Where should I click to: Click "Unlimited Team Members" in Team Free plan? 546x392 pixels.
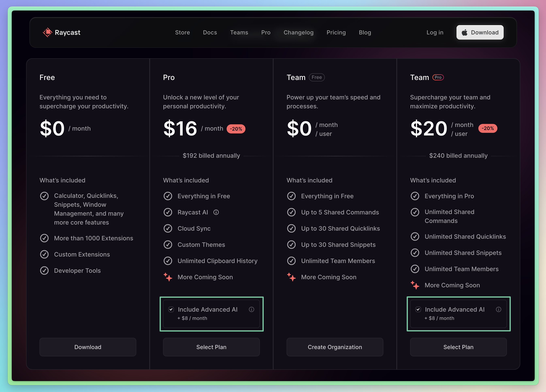point(338,261)
